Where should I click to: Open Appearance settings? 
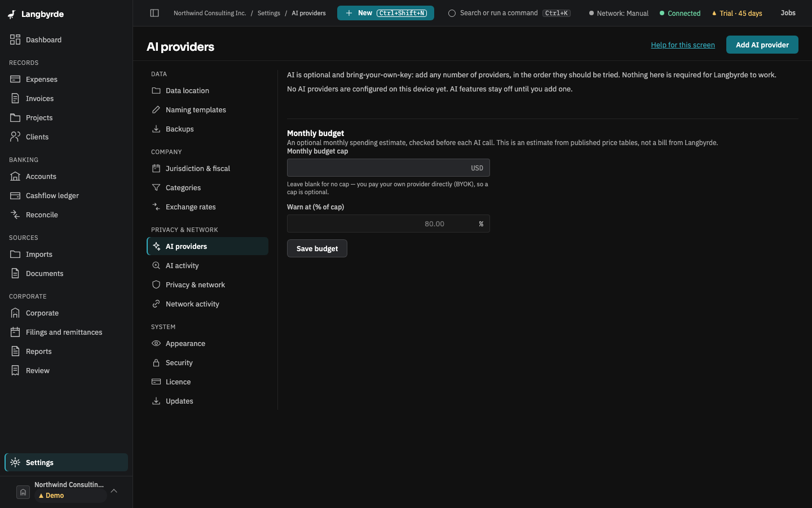(208, 343)
